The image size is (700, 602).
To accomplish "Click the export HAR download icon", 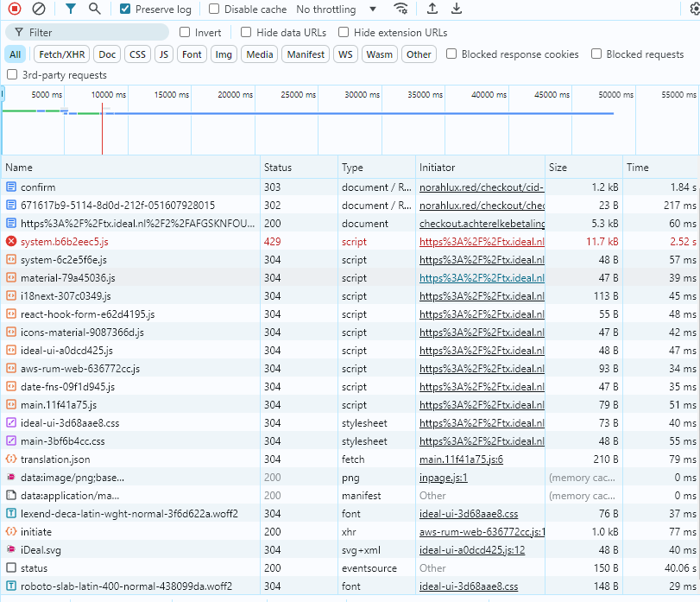I will click(457, 9).
